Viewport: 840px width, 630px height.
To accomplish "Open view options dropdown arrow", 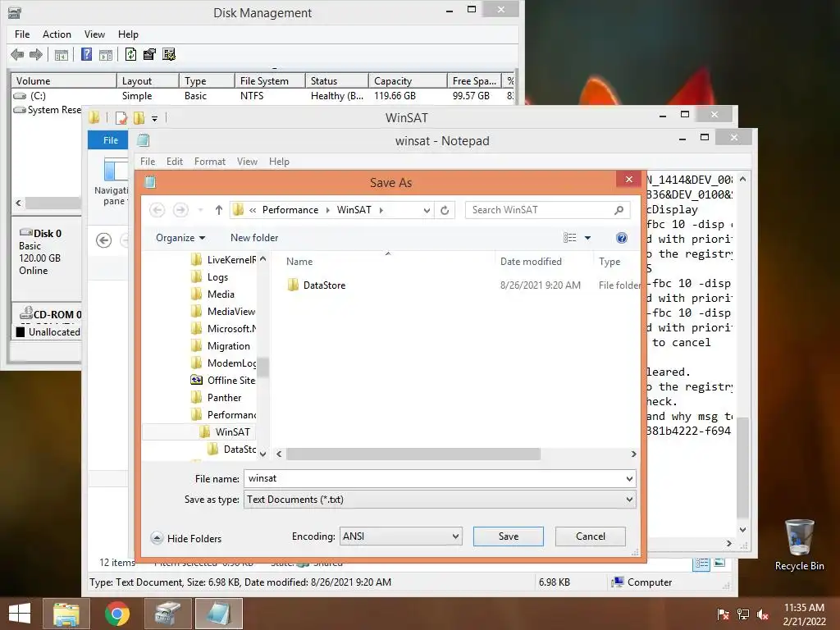I will [587, 238].
